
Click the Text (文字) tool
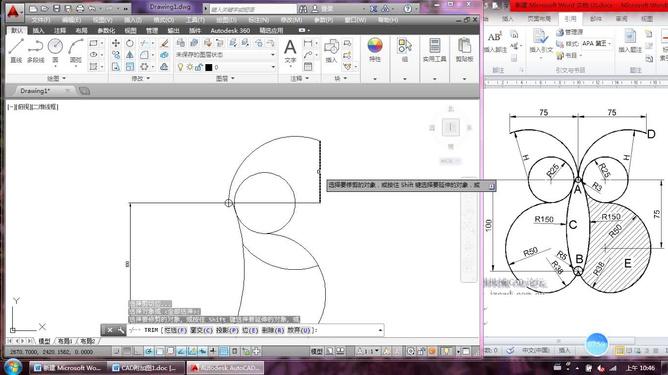(x=290, y=51)
